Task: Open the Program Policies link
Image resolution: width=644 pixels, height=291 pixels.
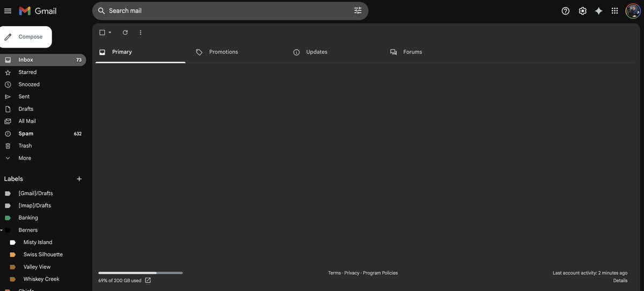Action: tap(380, 273)
